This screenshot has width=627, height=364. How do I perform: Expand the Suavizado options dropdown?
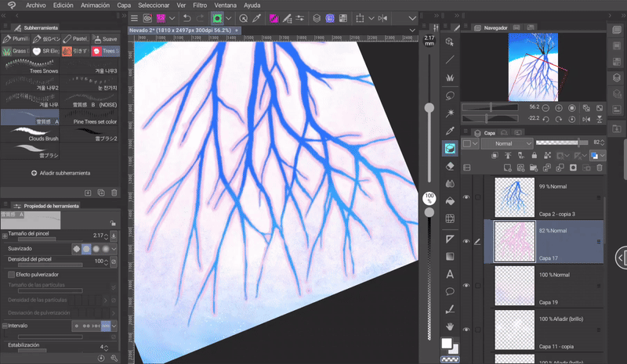[x=114, y=248]
